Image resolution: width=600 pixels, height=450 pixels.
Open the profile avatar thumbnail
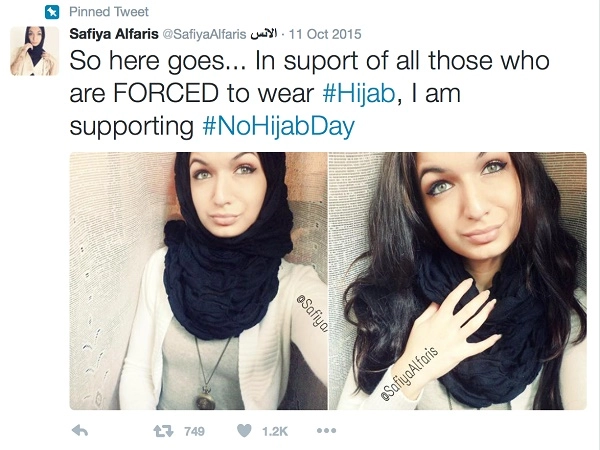(34, 51)
